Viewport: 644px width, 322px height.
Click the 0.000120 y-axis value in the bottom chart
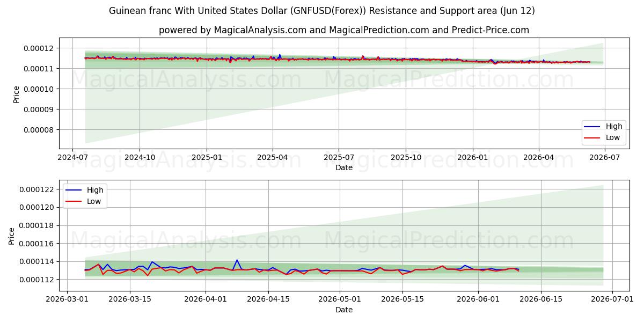click(x=36, y=207)
